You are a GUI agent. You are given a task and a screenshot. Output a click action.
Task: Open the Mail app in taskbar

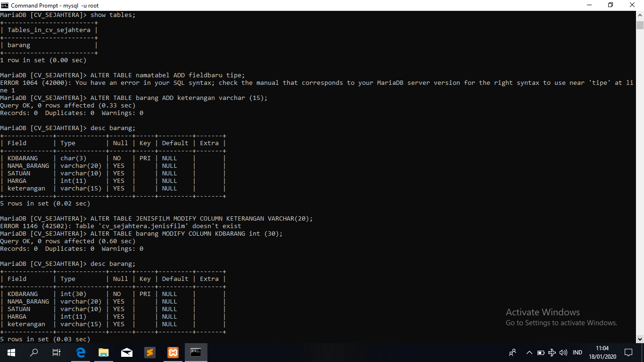pyautogui.click(x=127, y=352)
